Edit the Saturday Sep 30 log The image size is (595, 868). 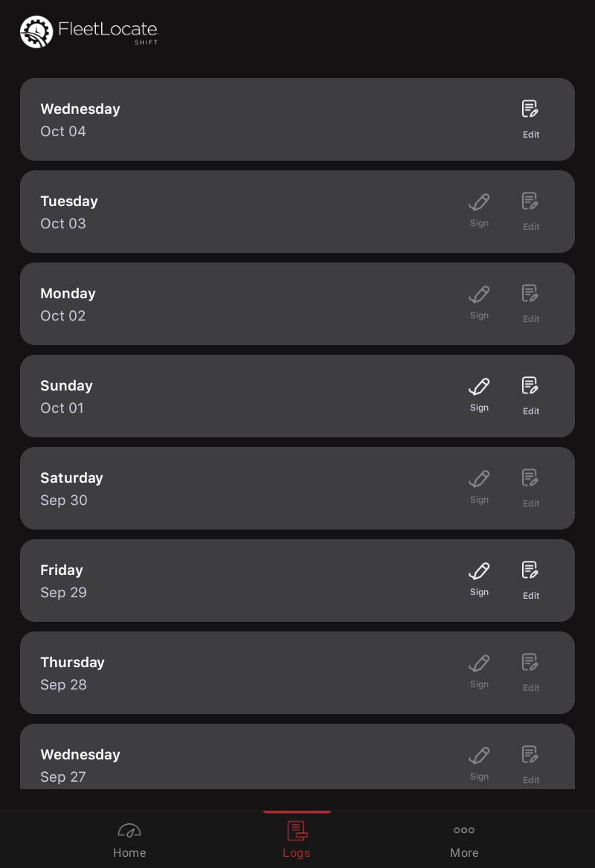point(530,488)
